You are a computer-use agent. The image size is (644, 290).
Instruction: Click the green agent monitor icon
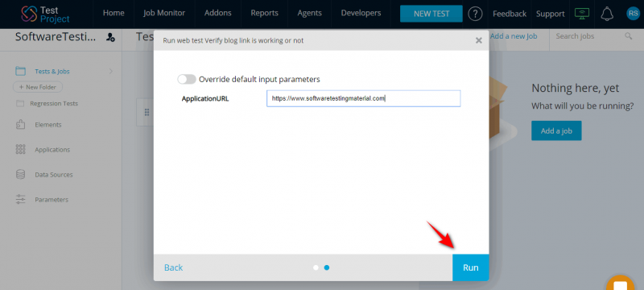[x=582, y=14]
